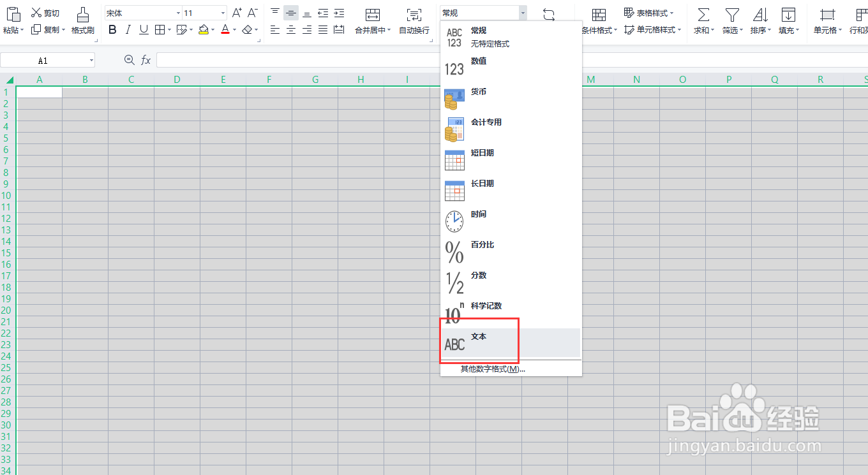
Task: Open the font size dropdown arrow
Action: pos(223,13)
